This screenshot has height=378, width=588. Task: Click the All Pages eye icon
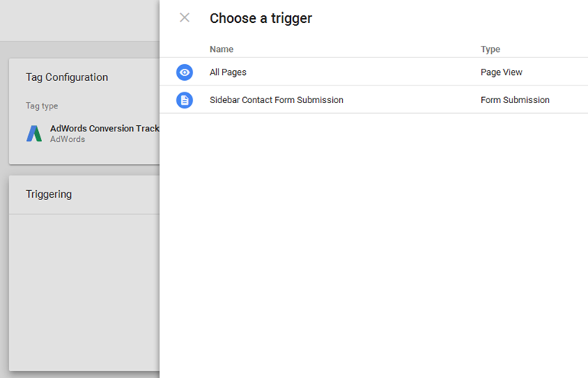pyautogui.click(x=184, y=72)
